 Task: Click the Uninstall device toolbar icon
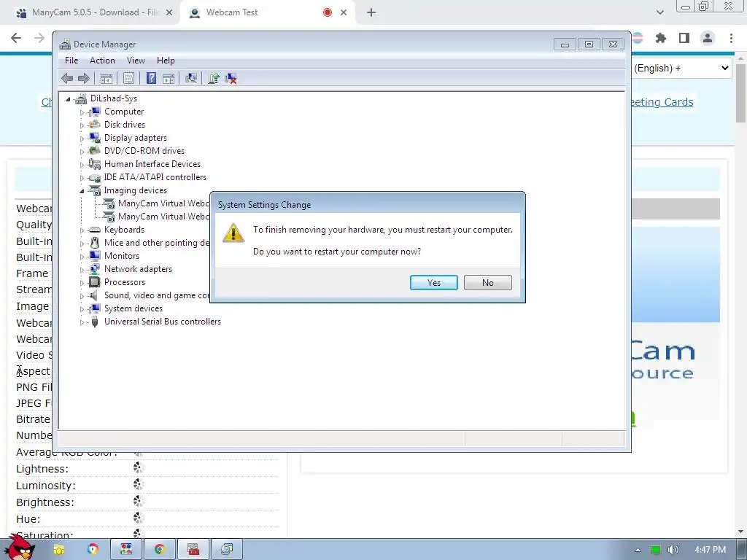231,78
